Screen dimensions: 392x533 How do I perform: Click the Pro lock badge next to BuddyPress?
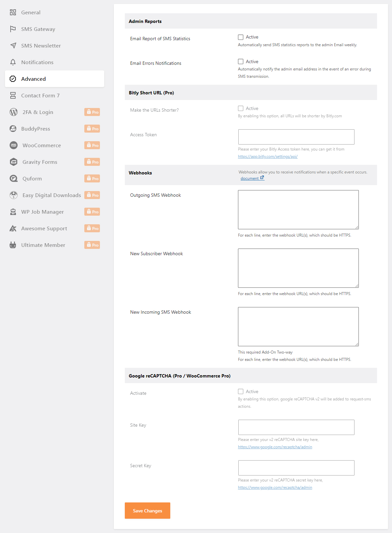pos(92,129)
